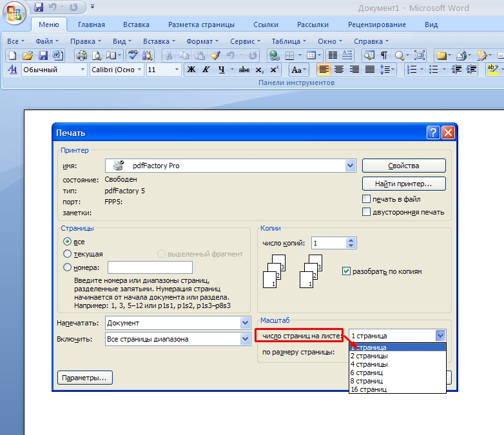Choose '2 страницы' from the list
The image size is (504, 435).
[x=398, y=356]
